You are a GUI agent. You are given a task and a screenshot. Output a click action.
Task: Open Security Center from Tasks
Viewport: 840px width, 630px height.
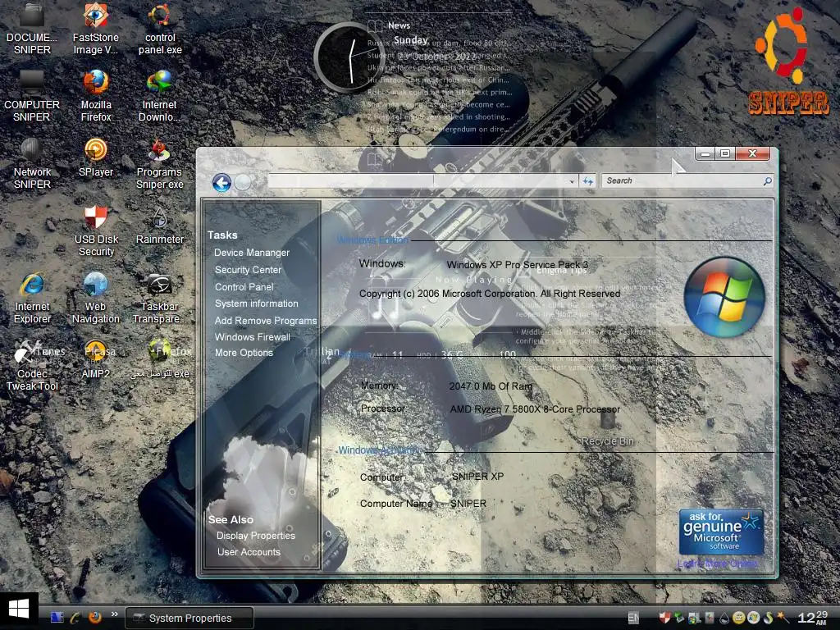(x=248, y=270)
